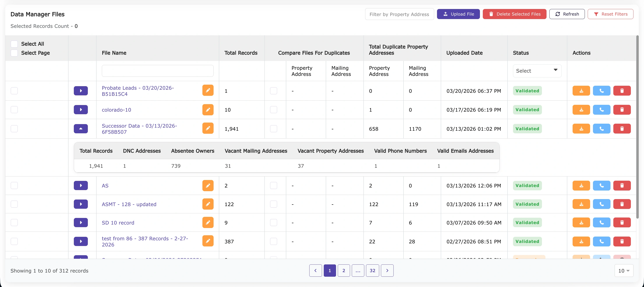Download the ASMT - 128 - updated file
This screenshot has width=644, height=287.
581,204
